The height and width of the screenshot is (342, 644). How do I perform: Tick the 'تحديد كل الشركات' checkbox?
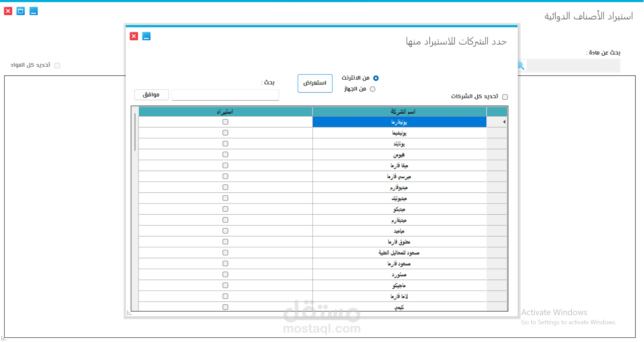click(x=505, y=97)
